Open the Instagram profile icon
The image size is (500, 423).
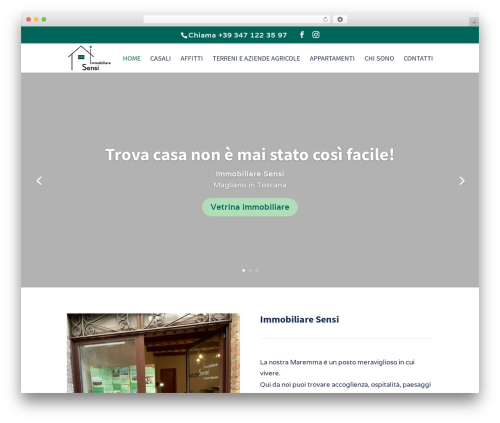[x=316, y=35]
